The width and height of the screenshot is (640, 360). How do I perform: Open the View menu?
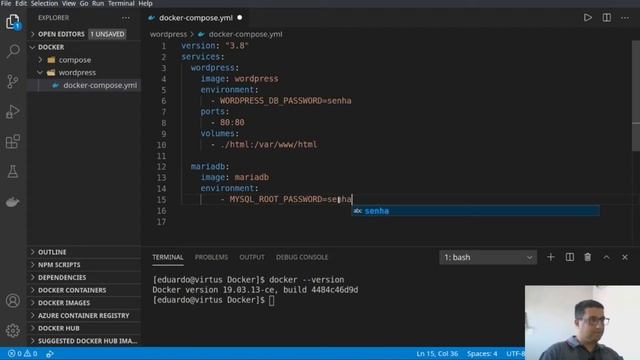pos(69,3)
